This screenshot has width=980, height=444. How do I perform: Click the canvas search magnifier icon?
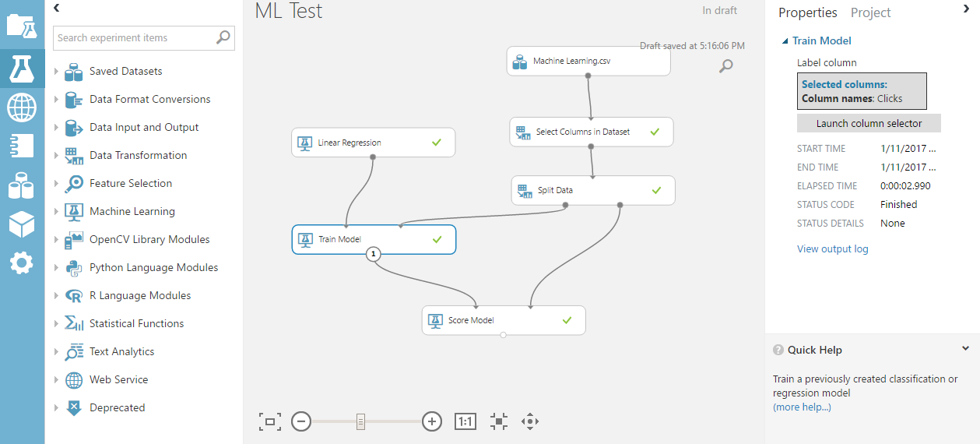click(725, 66)
